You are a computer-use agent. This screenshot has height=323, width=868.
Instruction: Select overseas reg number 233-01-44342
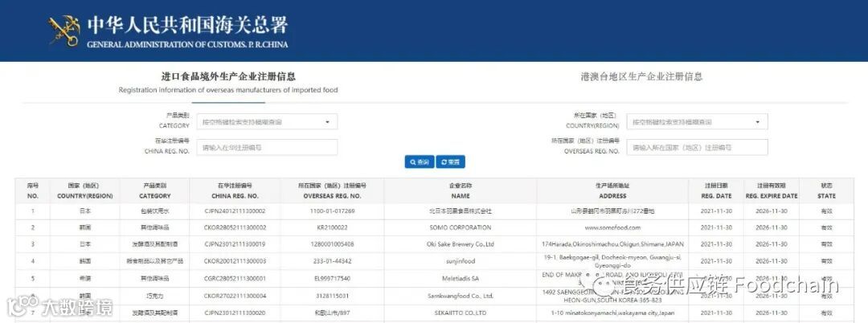point(332,261)
